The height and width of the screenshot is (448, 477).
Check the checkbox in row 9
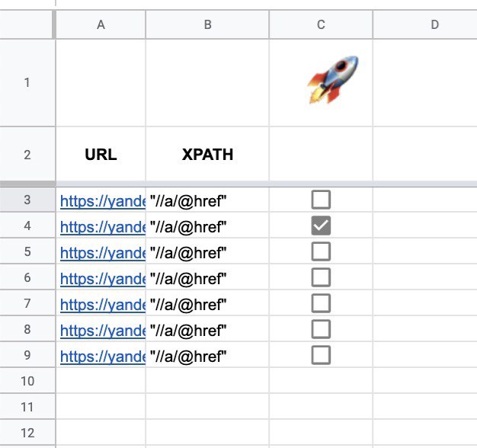321,355
